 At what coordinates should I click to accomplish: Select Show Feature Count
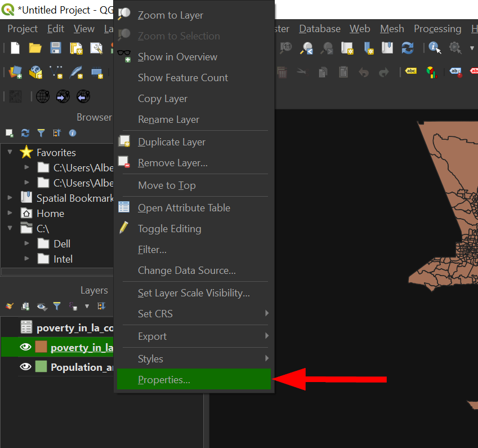[x=194, y=78]
